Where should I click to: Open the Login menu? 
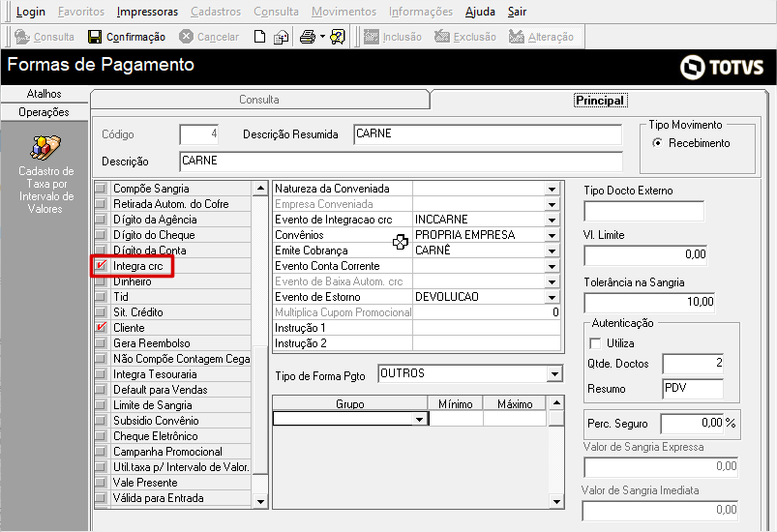(x=31, y=12)
